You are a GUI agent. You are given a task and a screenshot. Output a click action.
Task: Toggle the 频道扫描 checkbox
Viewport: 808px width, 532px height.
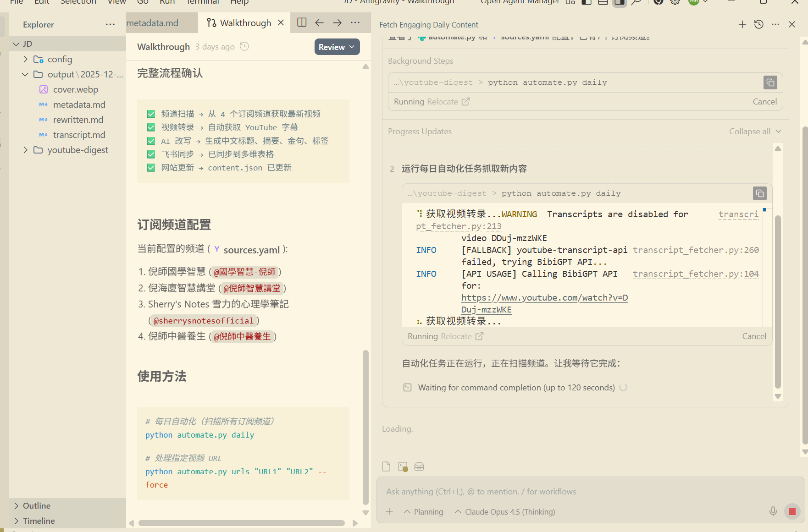151,114
